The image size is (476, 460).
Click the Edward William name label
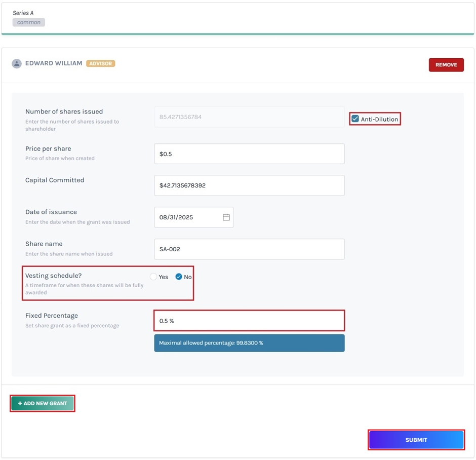[54, 64]
